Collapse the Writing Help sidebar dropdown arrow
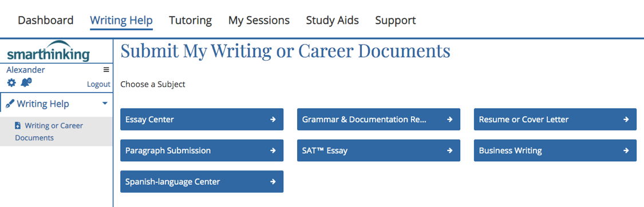 click(x=105, y=103)
